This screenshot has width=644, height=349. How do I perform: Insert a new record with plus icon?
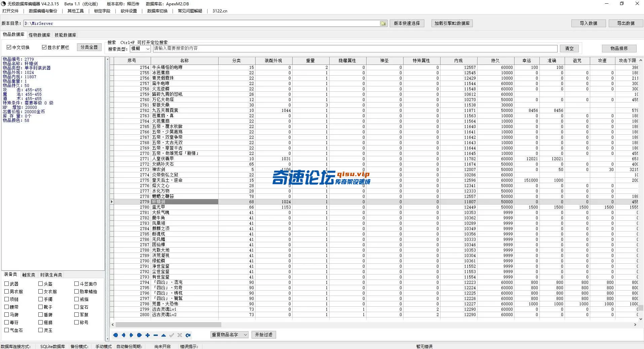148,335
